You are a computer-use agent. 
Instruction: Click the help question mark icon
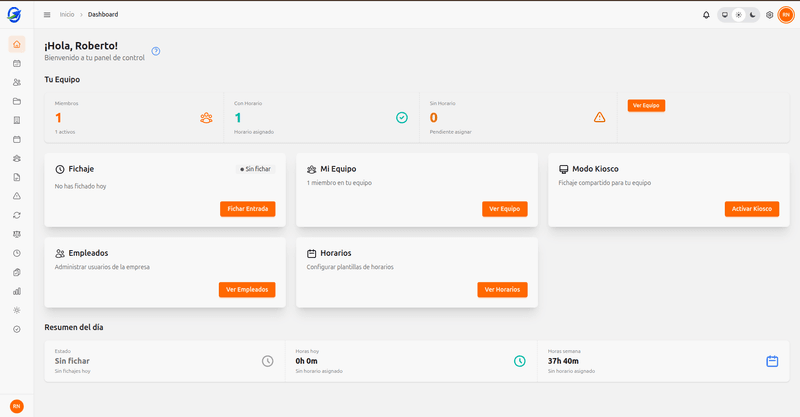pos(156,51)
